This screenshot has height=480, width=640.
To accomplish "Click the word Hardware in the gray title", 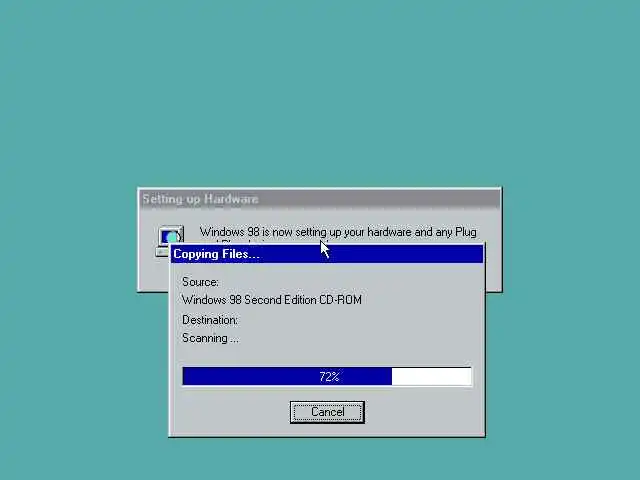I will (231, 199).
